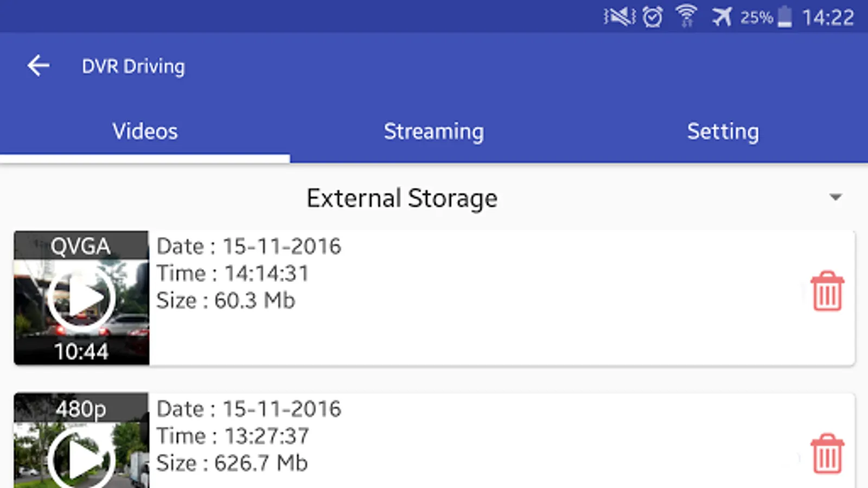Tap the vibrate mute status icon
The width and height of the screenshot is (868, 488).
[620, 17]
